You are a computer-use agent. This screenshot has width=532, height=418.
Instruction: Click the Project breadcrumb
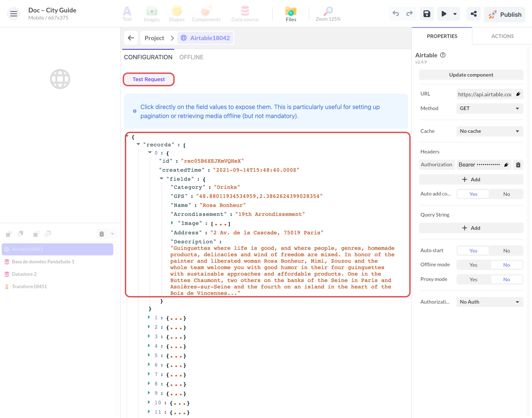point(154,38)
